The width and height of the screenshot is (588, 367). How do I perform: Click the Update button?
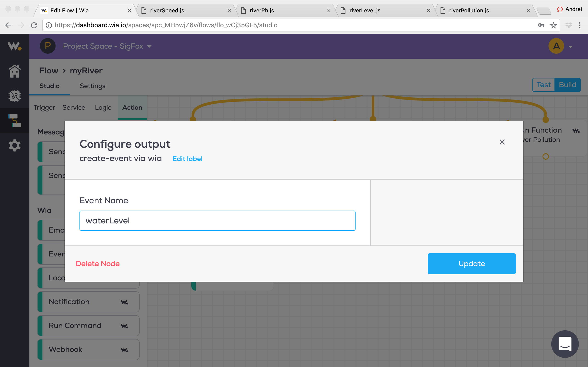coord(471,264)
